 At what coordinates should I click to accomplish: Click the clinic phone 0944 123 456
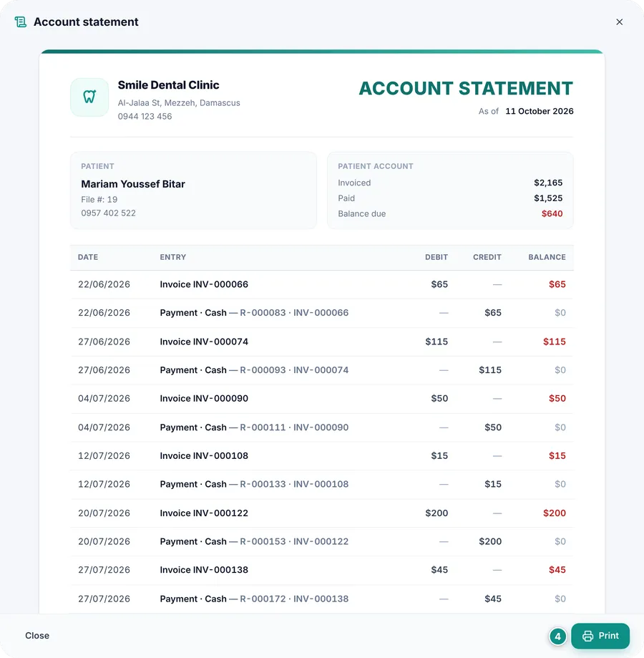145,116
